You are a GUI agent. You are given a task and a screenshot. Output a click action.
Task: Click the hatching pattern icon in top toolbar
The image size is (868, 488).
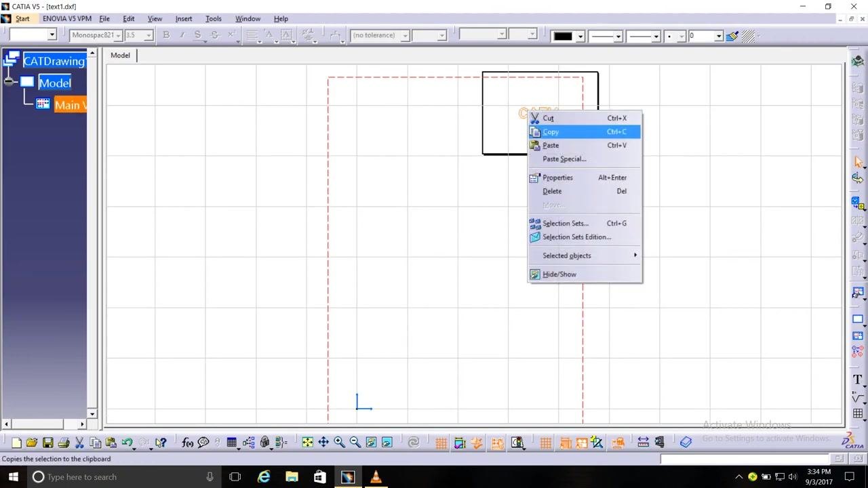(x=749, y=36)
